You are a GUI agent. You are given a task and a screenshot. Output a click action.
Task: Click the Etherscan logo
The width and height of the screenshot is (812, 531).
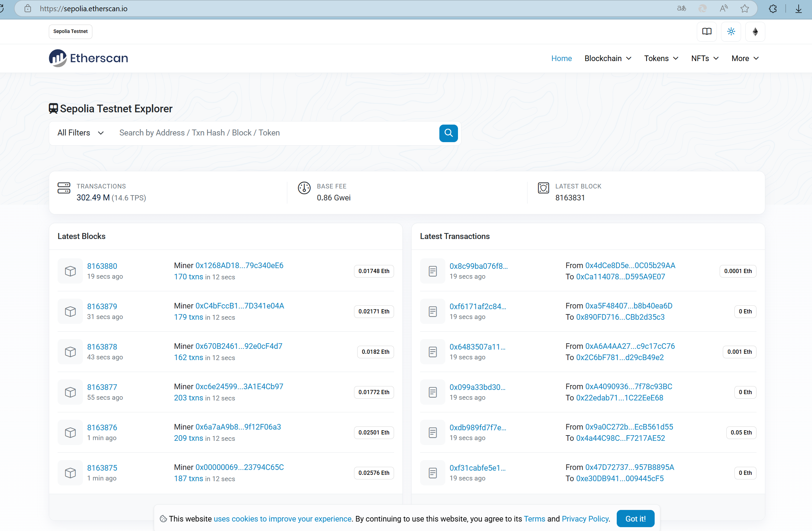(89, 58)
